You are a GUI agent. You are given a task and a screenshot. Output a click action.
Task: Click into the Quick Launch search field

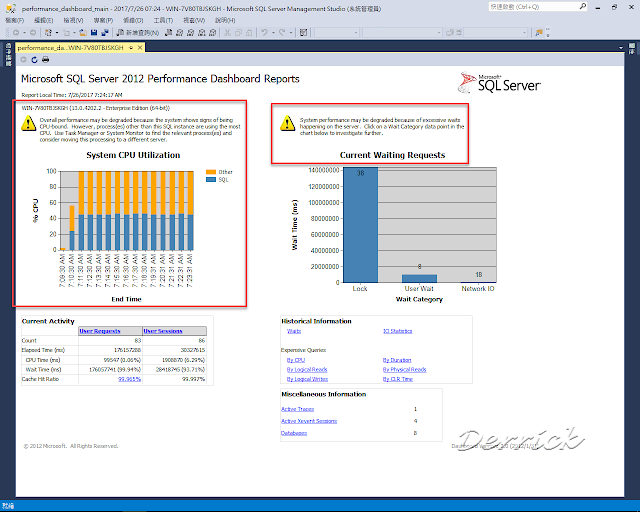(533, 7)
